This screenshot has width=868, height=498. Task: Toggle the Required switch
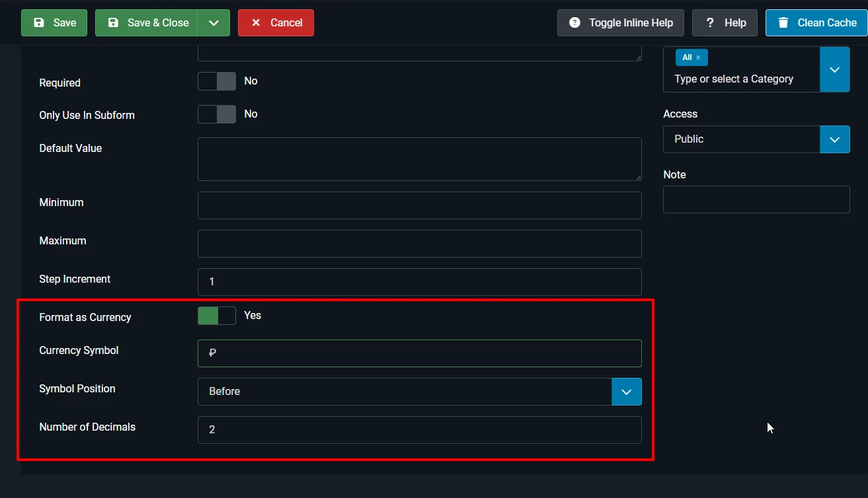217,81
